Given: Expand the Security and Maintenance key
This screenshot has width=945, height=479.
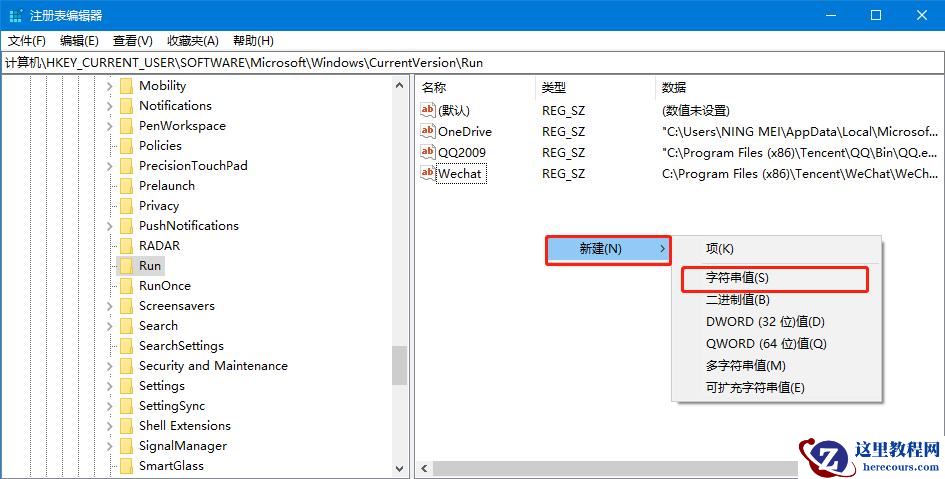Looking at the screenshot, I should click(110, 366).
